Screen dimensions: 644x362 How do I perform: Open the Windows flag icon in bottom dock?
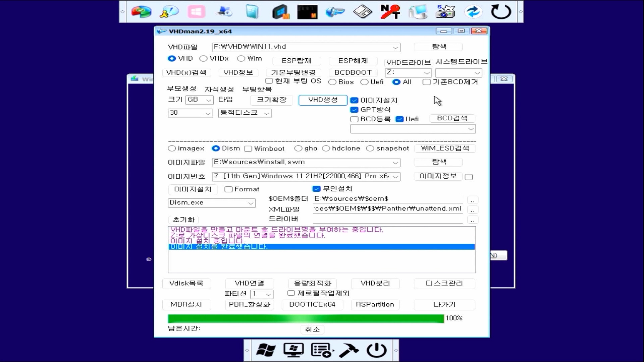click(x=266, y=350)
